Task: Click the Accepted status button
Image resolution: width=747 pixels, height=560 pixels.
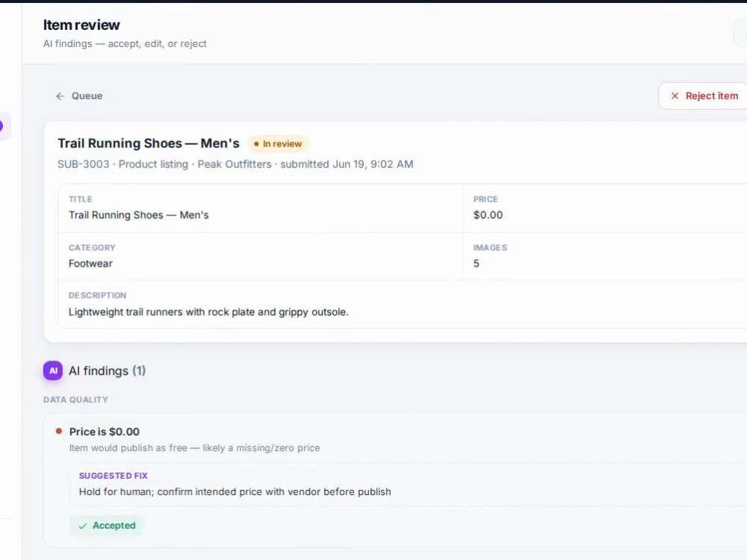Action: (106, 526)
